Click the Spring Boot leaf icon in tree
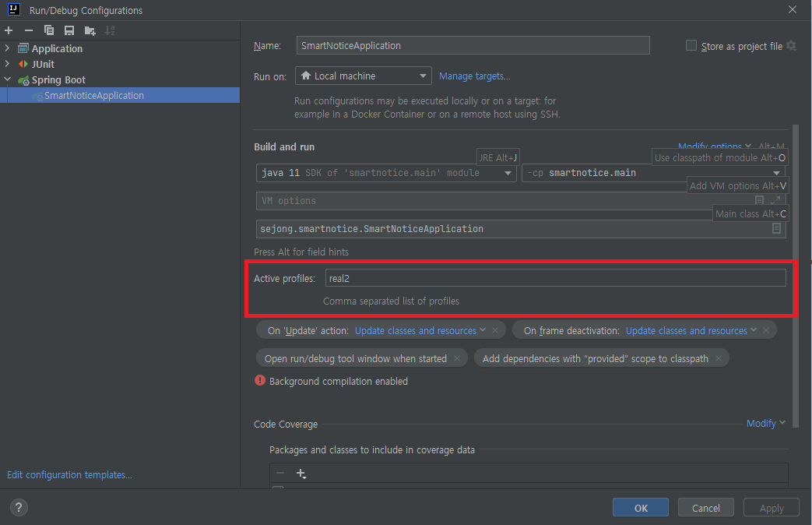The image size is (812, 525). coord(23,80)
